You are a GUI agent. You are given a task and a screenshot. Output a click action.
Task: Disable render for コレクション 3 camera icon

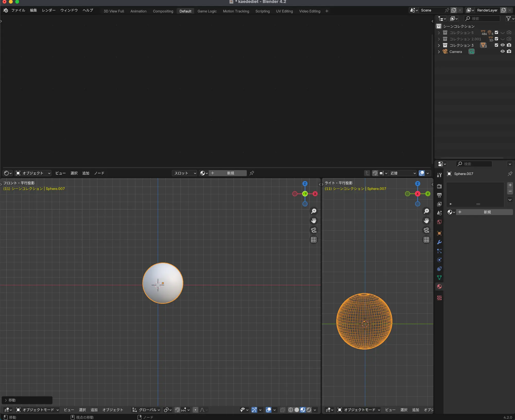click(509, 45)
